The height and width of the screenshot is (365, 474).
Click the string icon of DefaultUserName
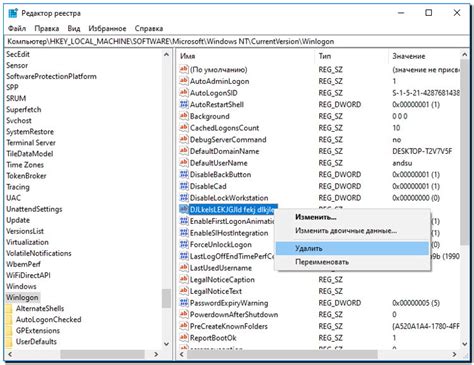(184, 162)
